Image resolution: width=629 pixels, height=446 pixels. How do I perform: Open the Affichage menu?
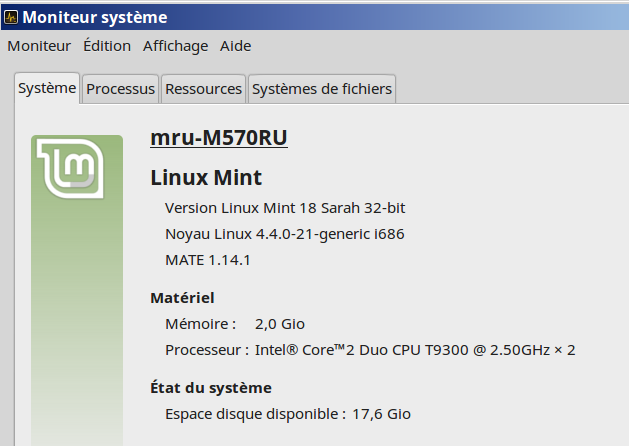coord(175,46)
